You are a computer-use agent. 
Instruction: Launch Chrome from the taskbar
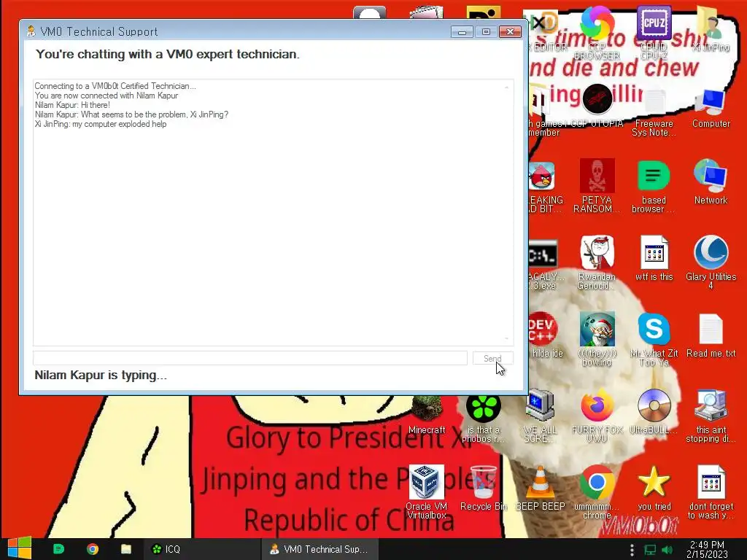(93, 549)
